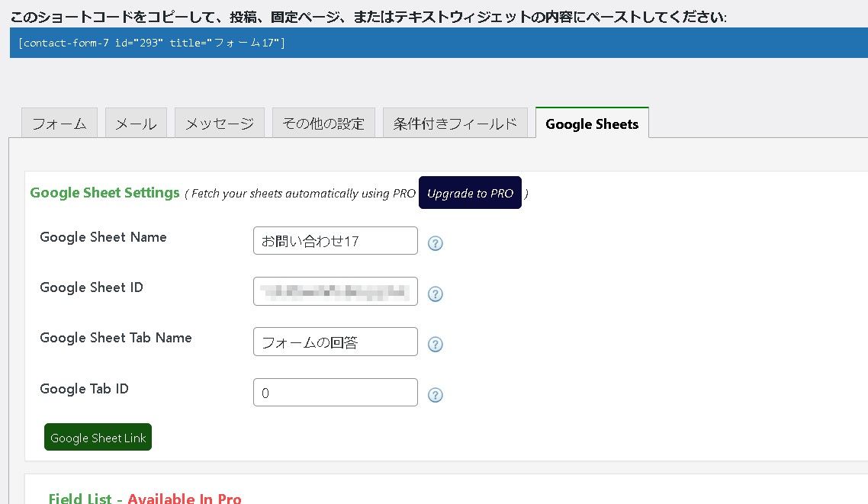
Task: Switch to the フォーム tab
Action: pyautogui.click(x=59, y=122)
